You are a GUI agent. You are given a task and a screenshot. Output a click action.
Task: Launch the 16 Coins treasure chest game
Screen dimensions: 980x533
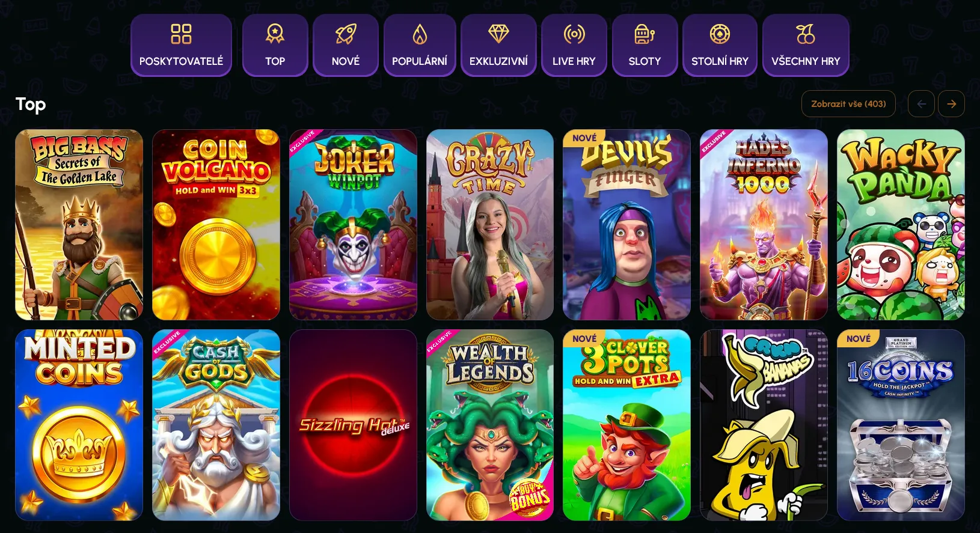901,425
